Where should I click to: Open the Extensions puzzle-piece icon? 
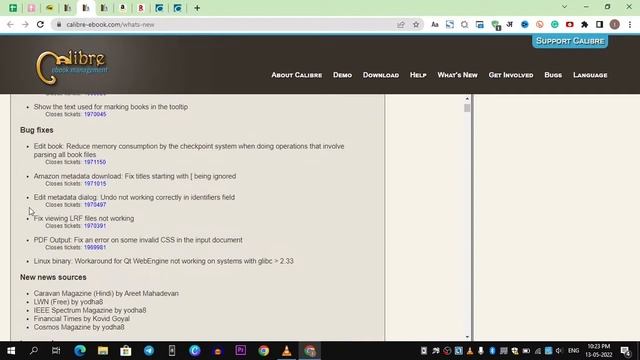click(x=584, y=24)
